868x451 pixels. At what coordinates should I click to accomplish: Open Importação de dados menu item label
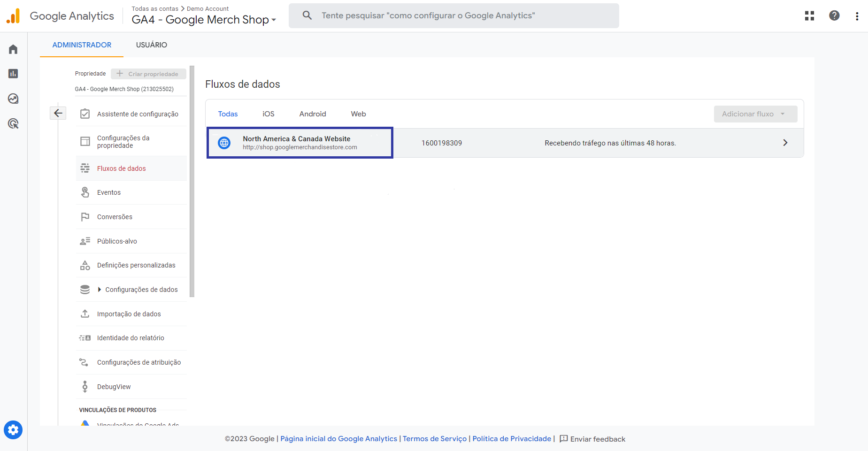[129, 314]
